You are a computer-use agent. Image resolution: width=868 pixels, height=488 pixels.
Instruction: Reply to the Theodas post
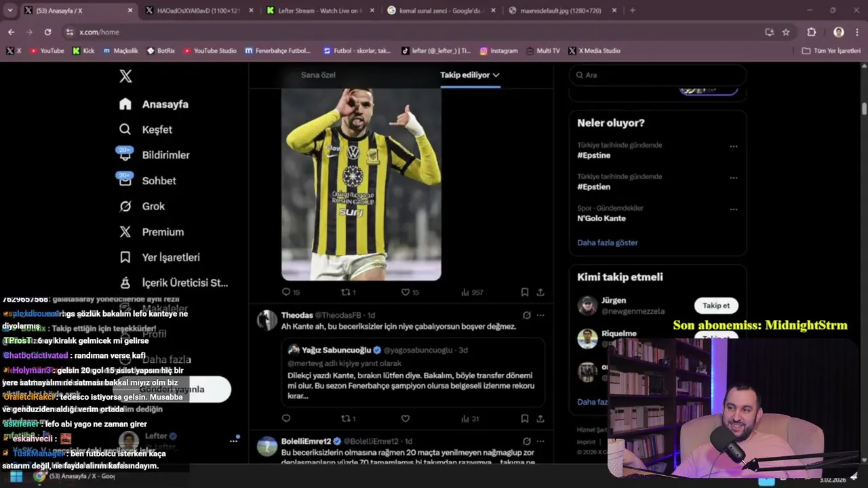click(285, 418)
